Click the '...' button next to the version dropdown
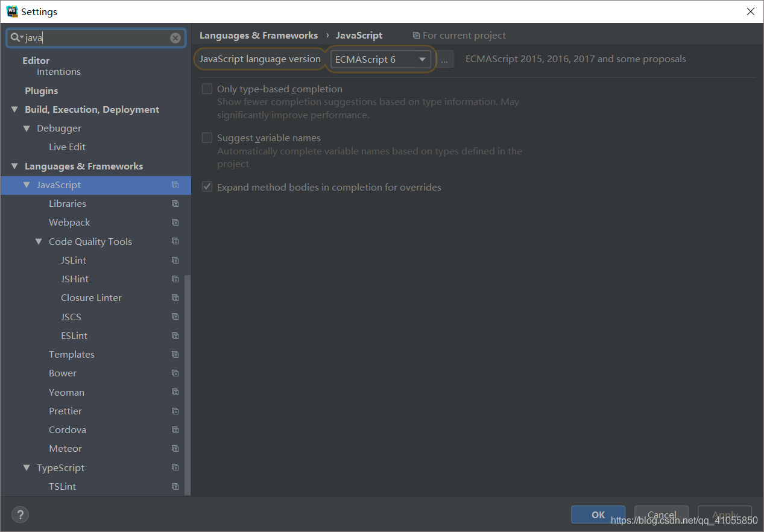Screen dimensions: 764x532 coord(444,59)
